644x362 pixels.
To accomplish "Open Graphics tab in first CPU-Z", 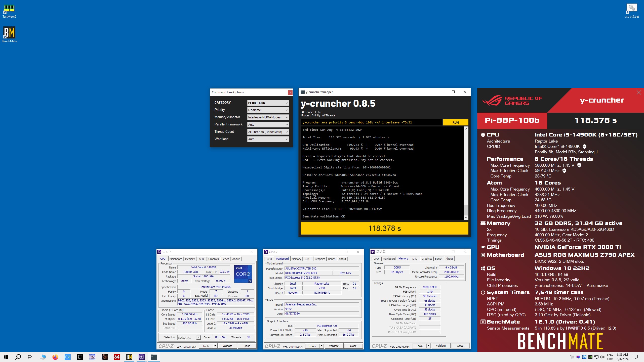I will [214, 259].
